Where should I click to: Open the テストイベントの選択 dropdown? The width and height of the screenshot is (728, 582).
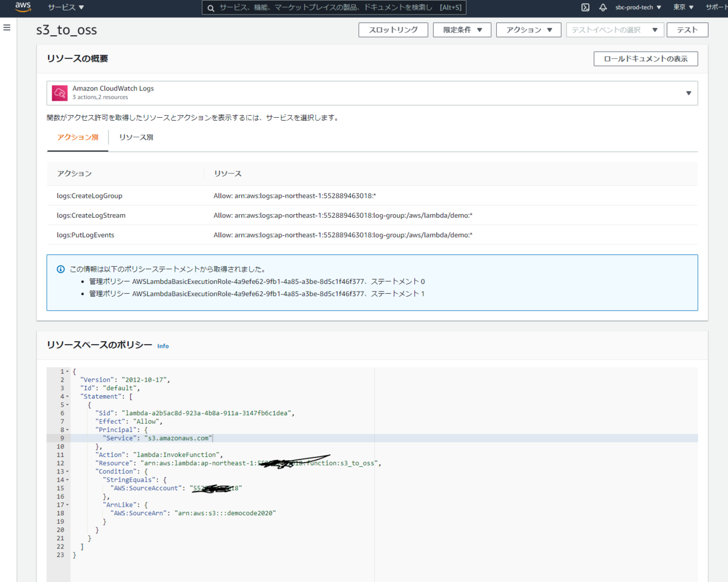(x=615, y=30)
